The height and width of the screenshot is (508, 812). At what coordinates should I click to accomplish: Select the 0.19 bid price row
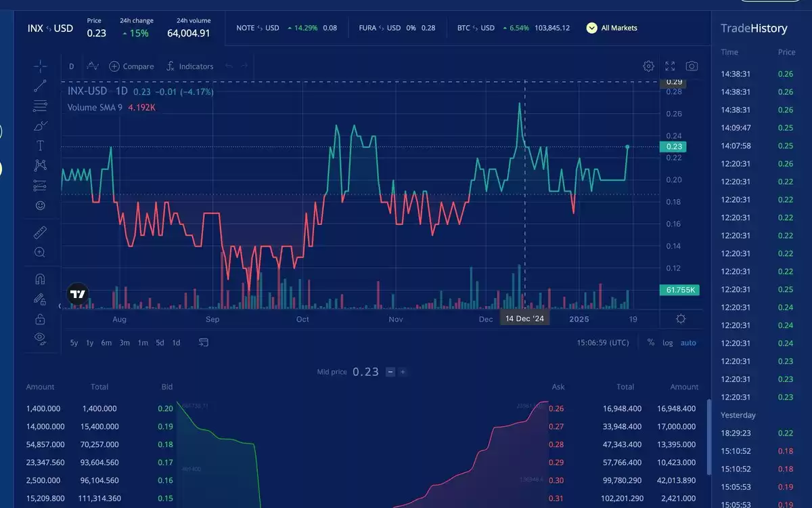coord(99,427)
